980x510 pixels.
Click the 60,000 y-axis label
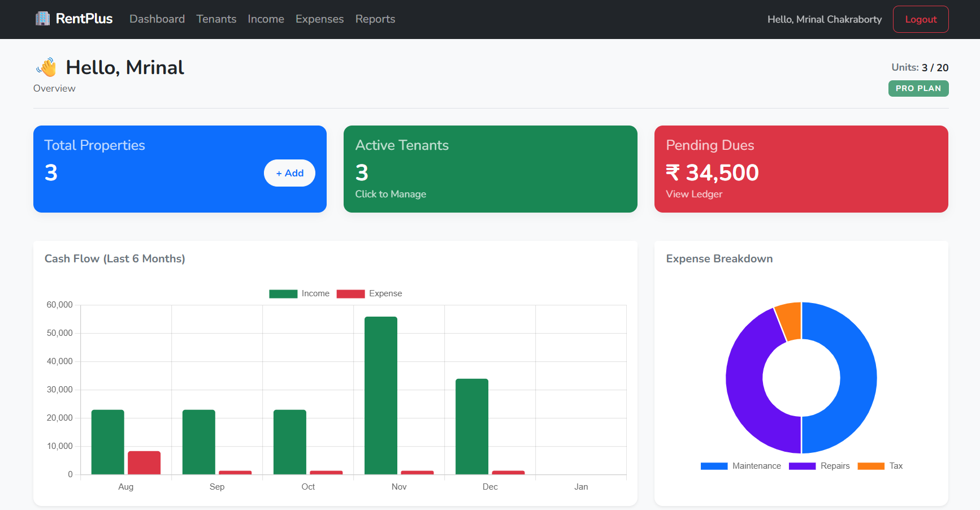[x=59, y=305]
